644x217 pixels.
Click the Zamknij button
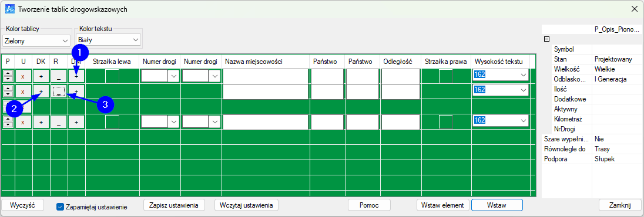coord(620,205)
